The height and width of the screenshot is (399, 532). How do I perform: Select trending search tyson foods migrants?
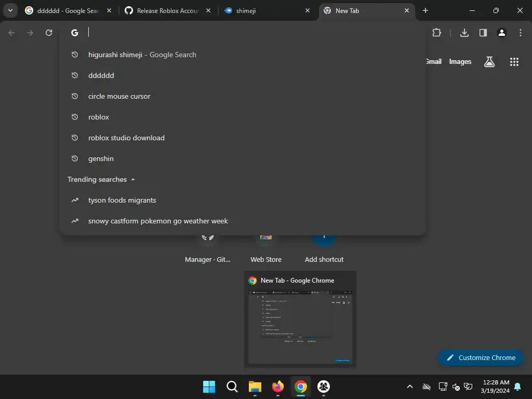coord(243,200)
